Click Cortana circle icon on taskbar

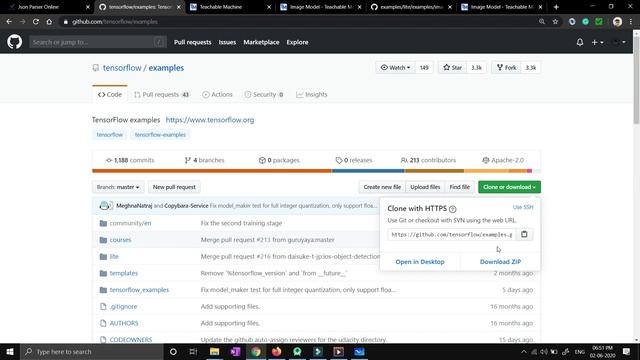point(173,351)
